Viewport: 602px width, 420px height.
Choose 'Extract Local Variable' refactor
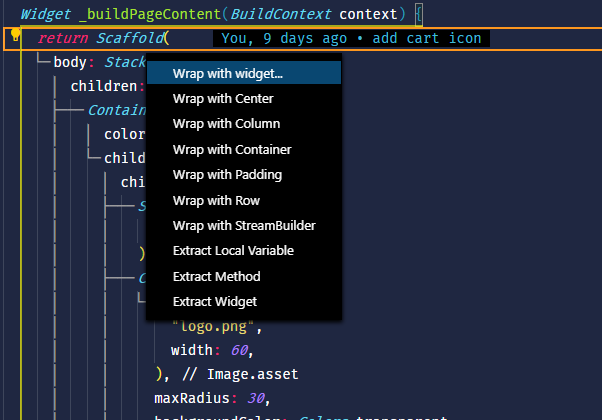click(244, 251)
